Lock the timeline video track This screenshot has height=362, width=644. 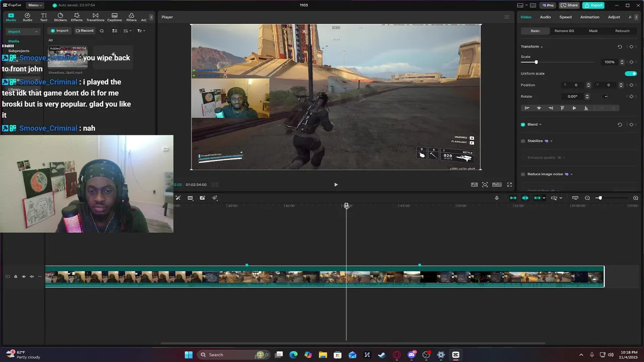[x=16, y=277]
